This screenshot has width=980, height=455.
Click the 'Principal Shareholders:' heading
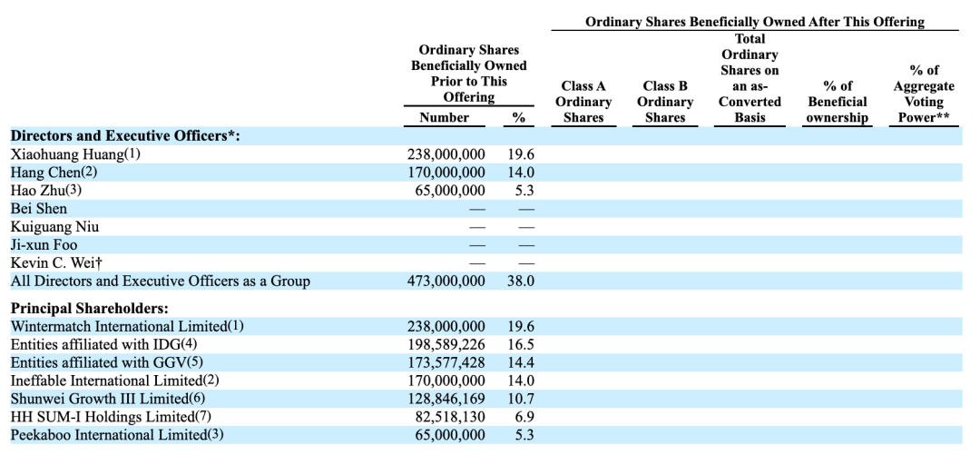click(89, 309)
